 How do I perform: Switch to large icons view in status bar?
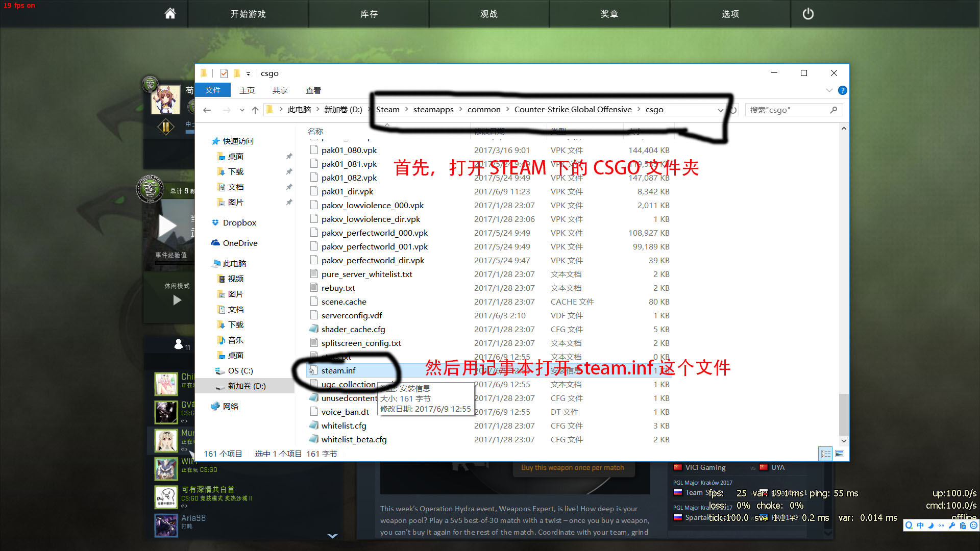[x=840, y=454]
